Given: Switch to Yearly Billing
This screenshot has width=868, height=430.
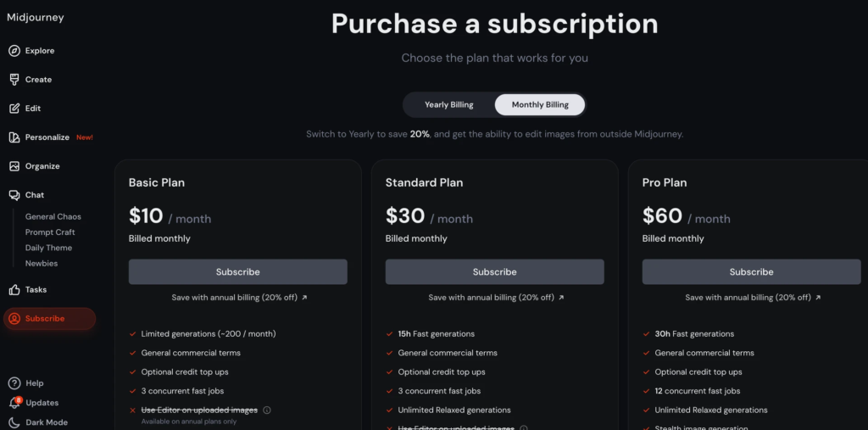Looking at the screenshot, I should pyautogui.click(x=449, y=104).
